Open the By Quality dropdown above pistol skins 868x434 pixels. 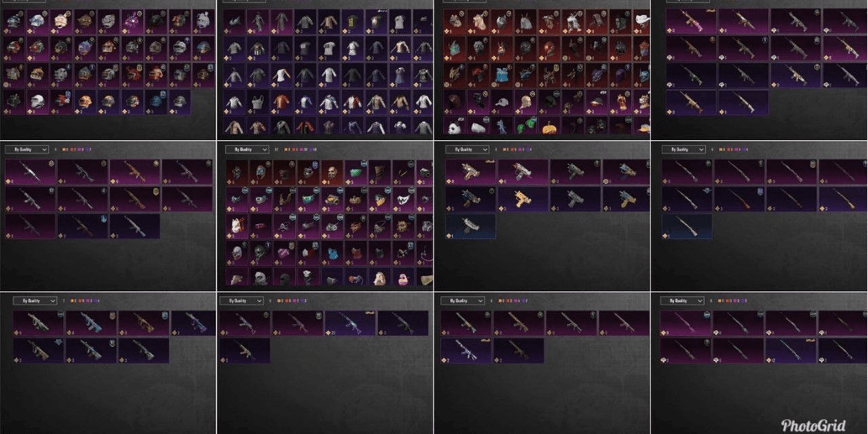(467, 149)
